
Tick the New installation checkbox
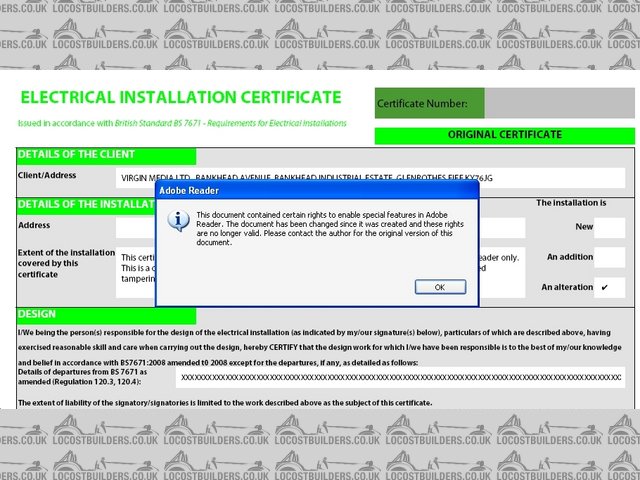[x=608, y=227]
